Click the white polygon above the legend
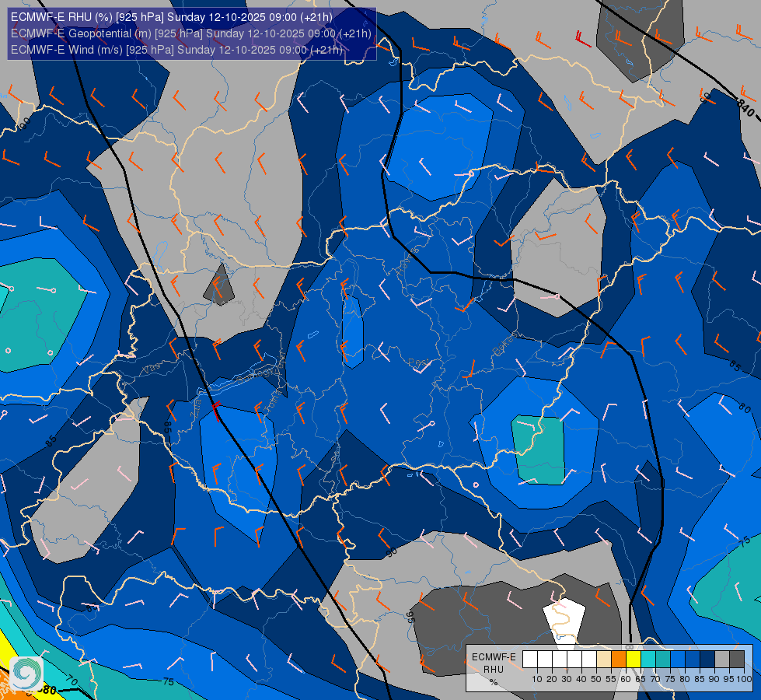761x700 pixels. (x=564, y=618)
